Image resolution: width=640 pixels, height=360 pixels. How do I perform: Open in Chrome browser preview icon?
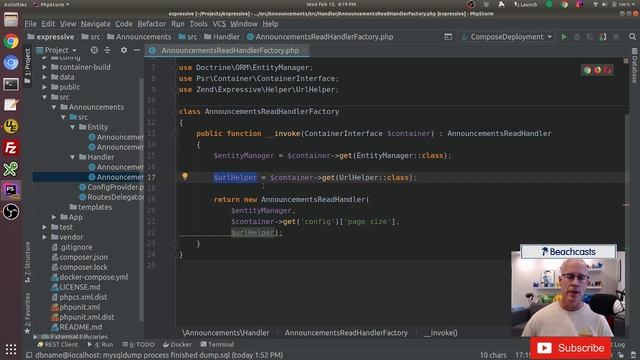coord(587,70)
